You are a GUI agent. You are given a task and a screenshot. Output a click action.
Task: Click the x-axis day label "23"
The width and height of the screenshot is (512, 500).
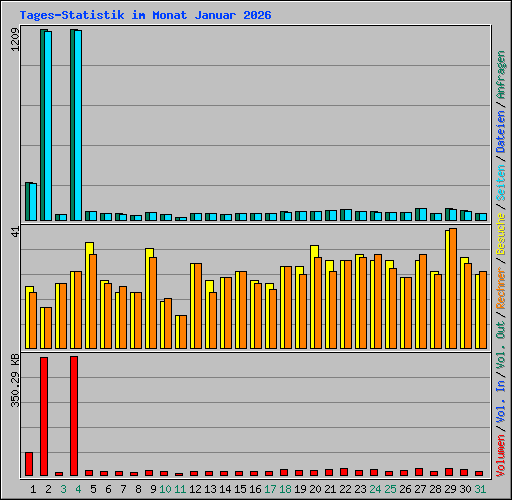[x=360, y=489]
